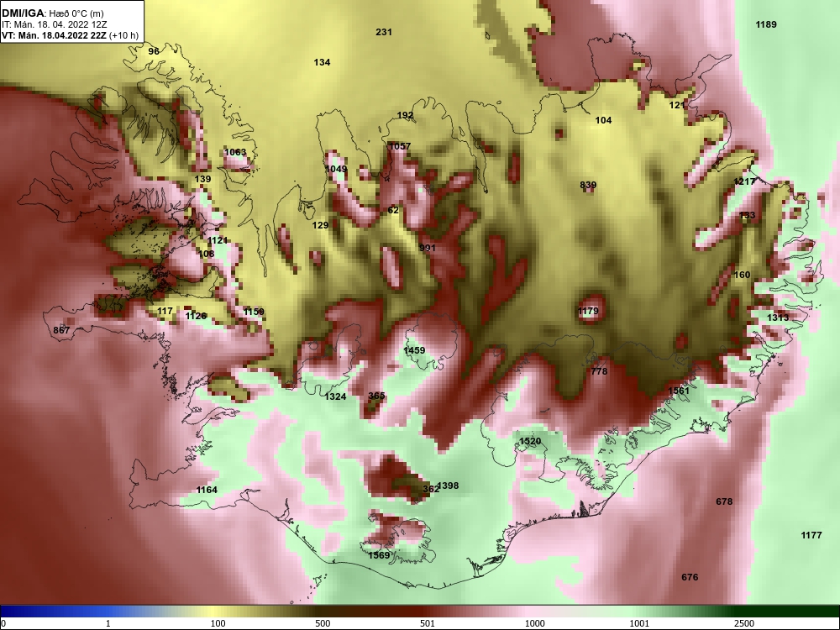Click the map value '1217'

(x=744, y=181)
